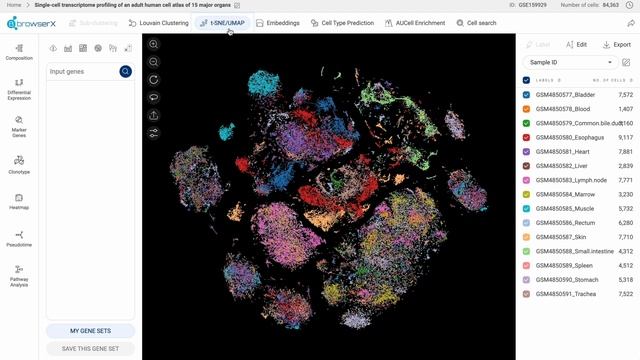Click the grid layout icon above gene input
This screenshot has width=640, height=360.
(83, 48)
